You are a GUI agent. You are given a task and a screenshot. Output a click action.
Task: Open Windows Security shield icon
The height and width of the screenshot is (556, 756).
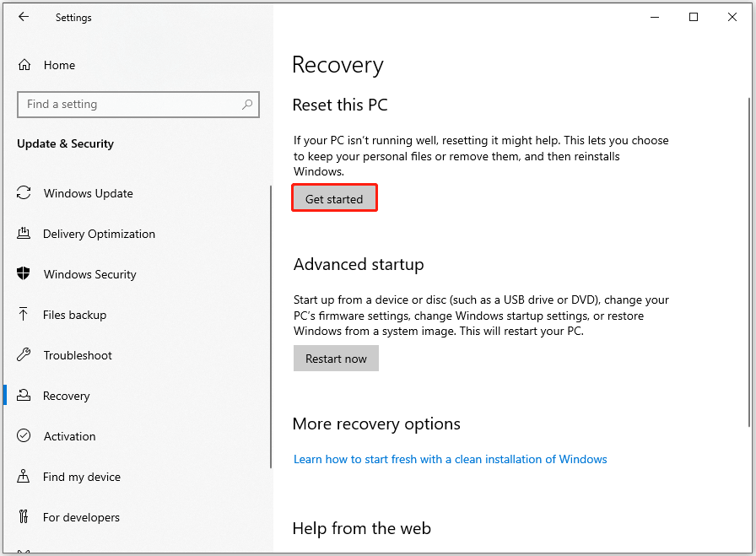point(24,274)
